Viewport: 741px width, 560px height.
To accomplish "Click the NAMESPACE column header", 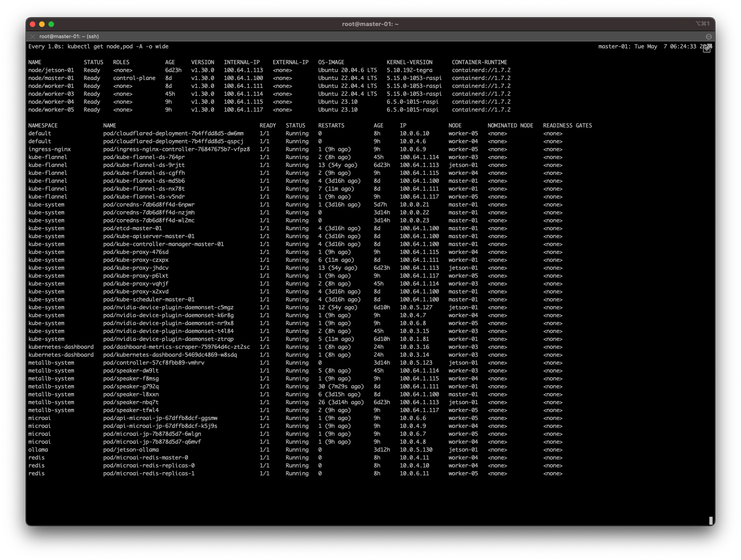I will tap(43, 126).
